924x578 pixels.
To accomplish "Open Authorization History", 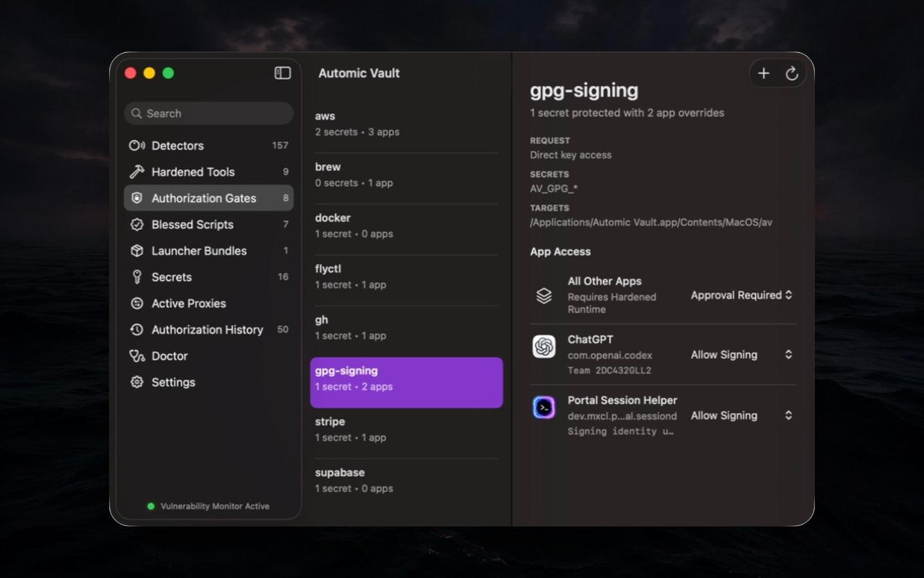I will point(209,329).
